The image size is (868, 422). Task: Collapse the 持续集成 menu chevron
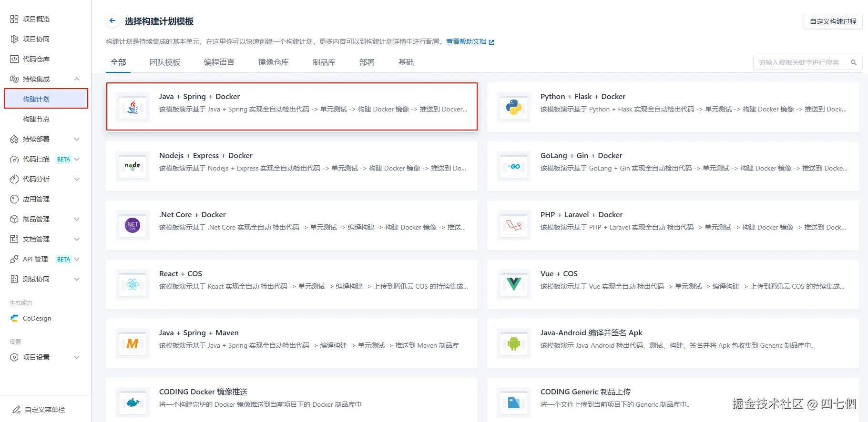(77, 79)
